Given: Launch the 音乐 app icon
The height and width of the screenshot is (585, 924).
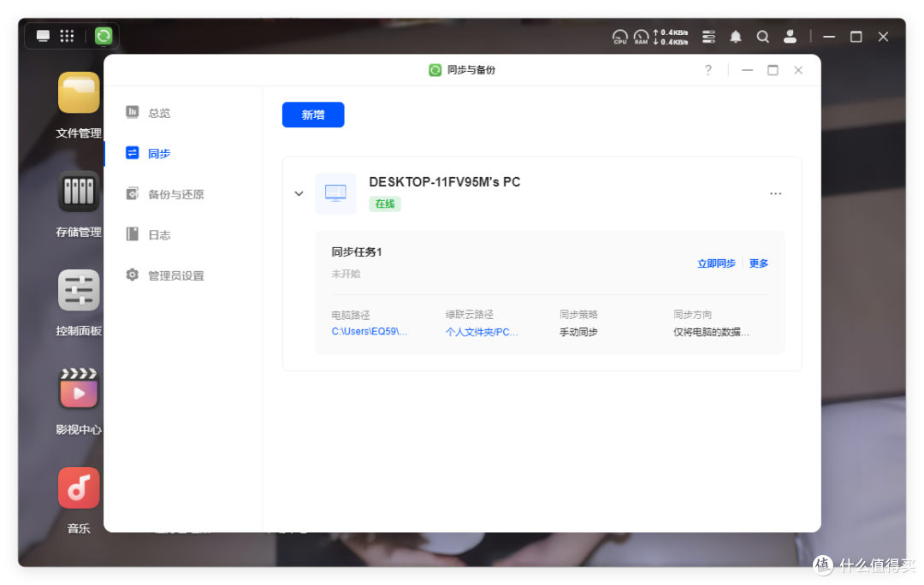Looking at the screenshot, I should [x=79, y=487].
